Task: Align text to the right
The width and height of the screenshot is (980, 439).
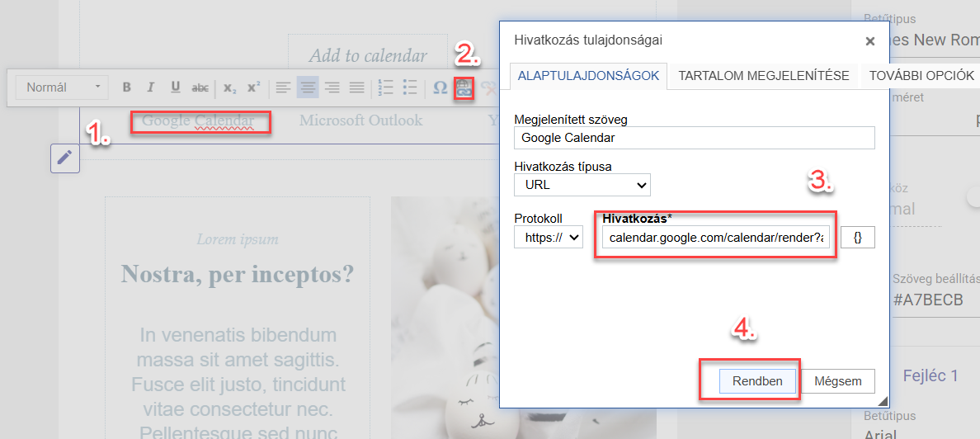Action: coord(332,87)
